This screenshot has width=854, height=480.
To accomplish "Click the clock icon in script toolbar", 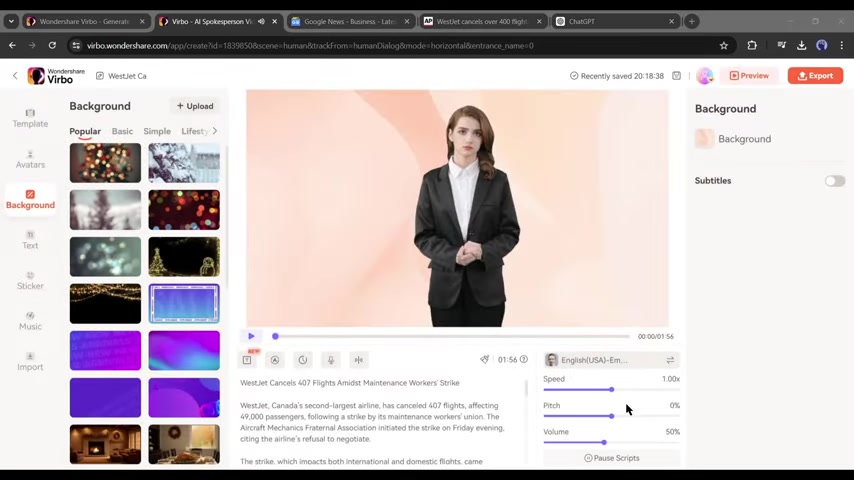I will tap(302, 360).
